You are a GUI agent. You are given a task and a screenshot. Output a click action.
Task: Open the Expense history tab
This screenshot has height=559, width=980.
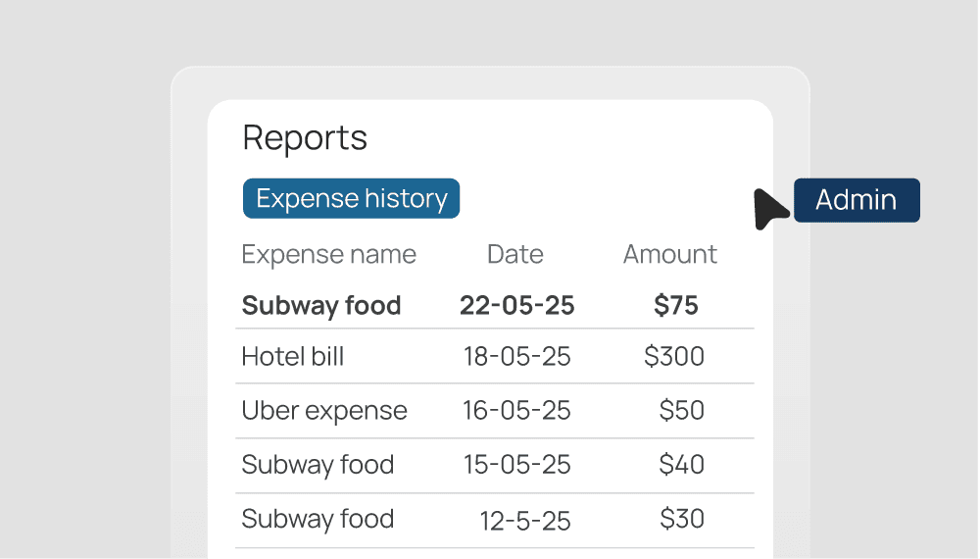[351, 198]
